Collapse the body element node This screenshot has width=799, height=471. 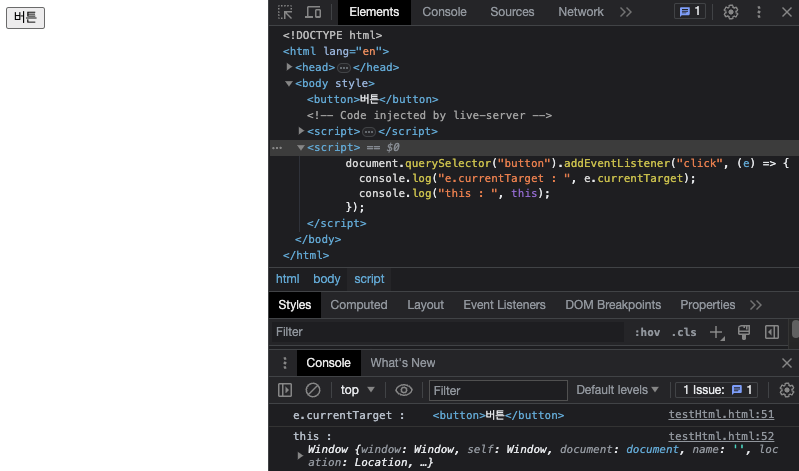(x=289, y=83)
